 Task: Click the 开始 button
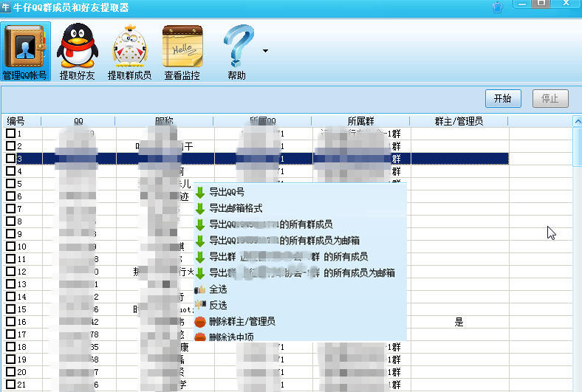coord(503,99)
